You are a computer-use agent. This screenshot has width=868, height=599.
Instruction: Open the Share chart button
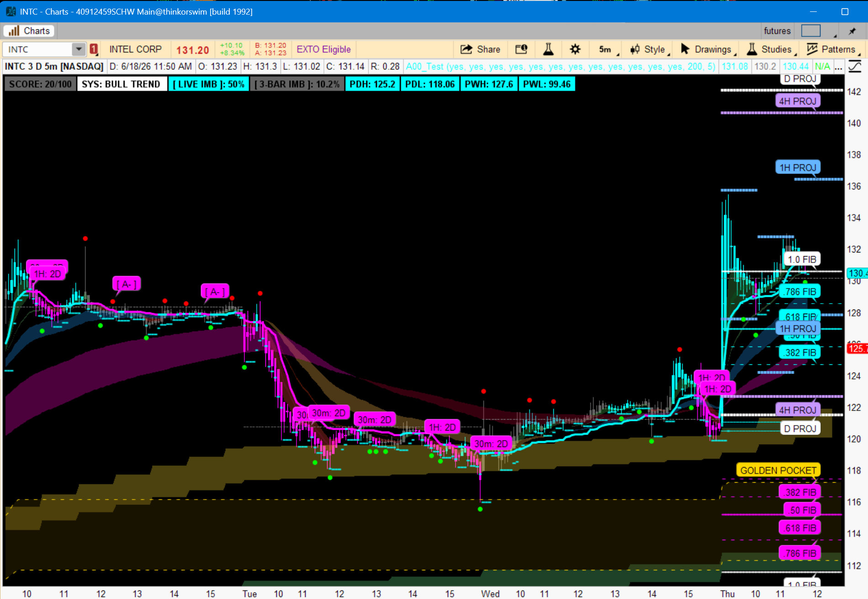[x=480, y=49]
